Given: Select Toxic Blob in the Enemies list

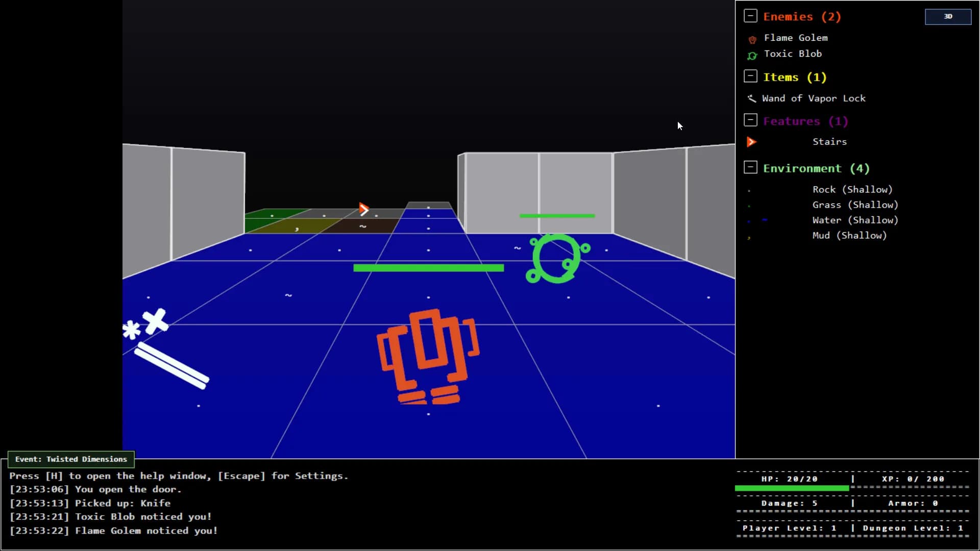Looking at the screenshot, I should coord(793,54).
